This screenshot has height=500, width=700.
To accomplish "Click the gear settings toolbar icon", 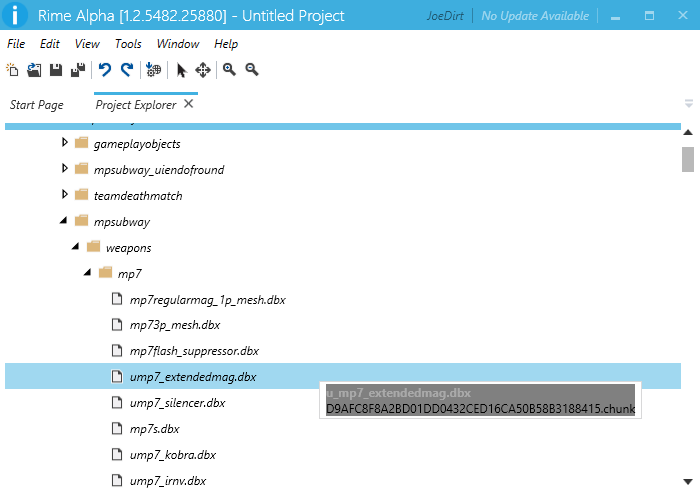I will [x=154, y=70].
